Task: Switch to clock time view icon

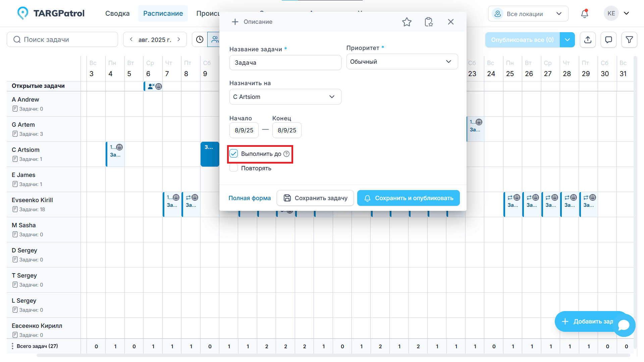Action: coord(200,40)
